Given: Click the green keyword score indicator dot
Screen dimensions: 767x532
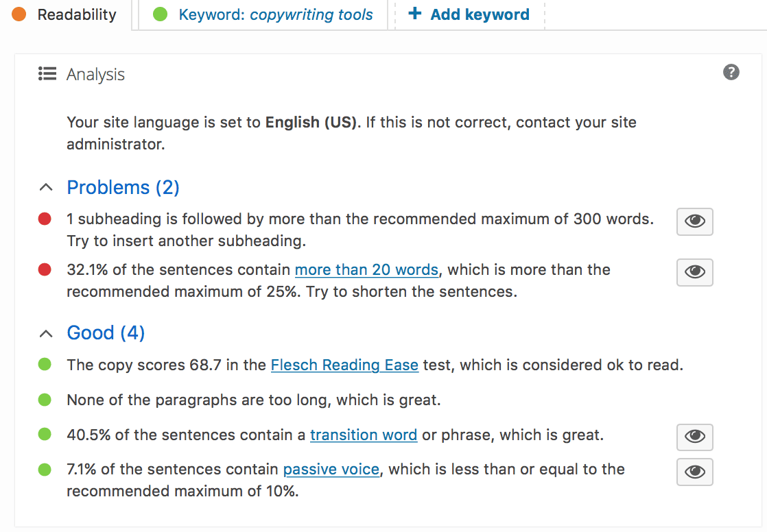Looking at the screenshot, I should (x=160, y=14).
